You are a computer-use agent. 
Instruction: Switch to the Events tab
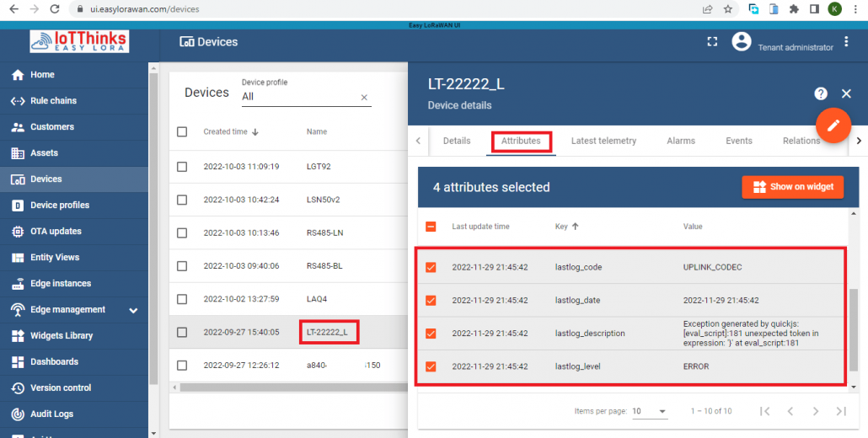click(739, 141)
